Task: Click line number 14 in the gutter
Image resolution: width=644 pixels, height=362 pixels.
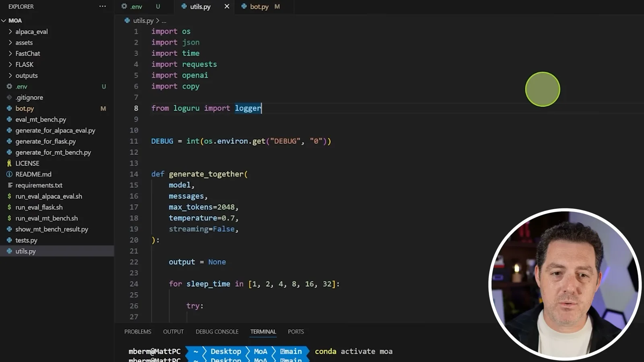Action: pos(134,174)
